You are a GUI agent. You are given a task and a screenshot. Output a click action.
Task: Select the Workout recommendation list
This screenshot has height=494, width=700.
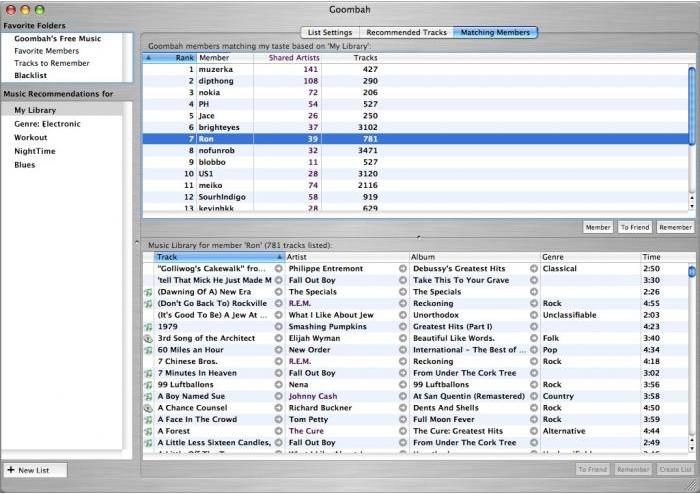(31, 137)
